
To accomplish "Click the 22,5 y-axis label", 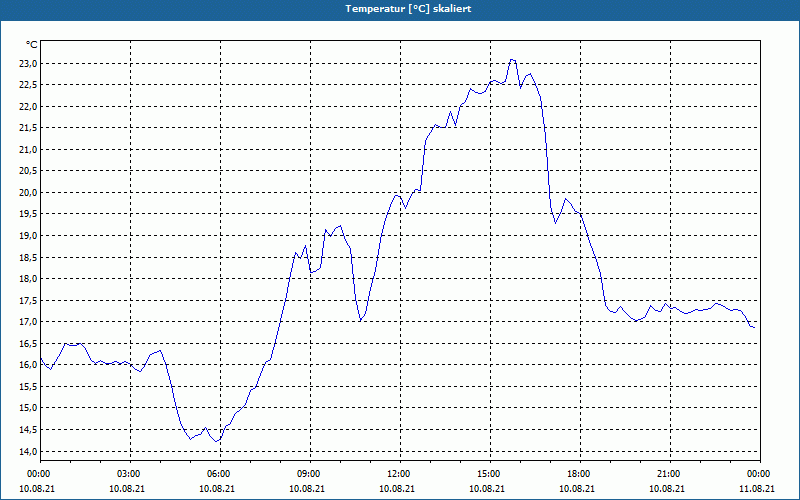I will (28, 85).
